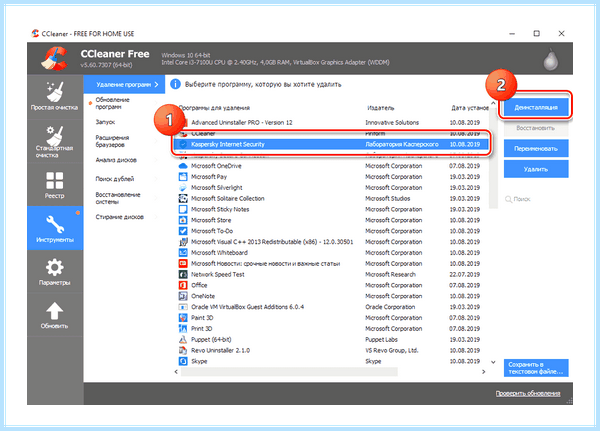Sort by Дата установки column header
Screen dimensions: 600x431
pyautogui.click(x=469, y=108)
